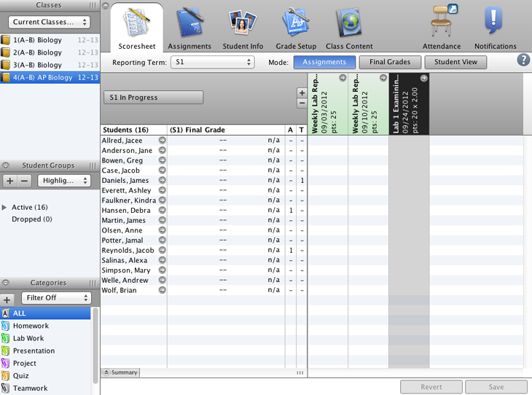This screenshot has width=532, height=395.
Task: Click arrow icon next to Daniels, James
Action: click(x=163, y=181)
